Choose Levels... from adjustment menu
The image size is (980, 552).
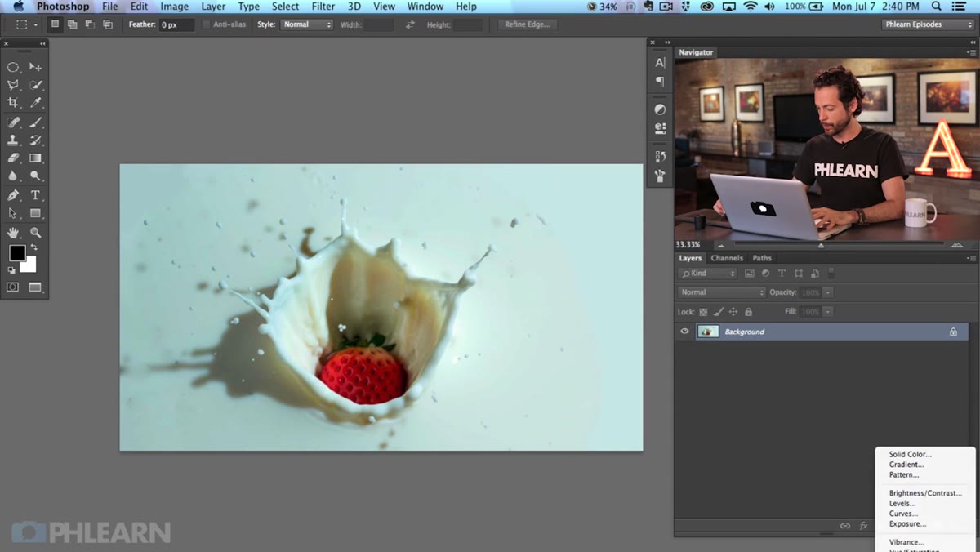[x=902, y=504]
